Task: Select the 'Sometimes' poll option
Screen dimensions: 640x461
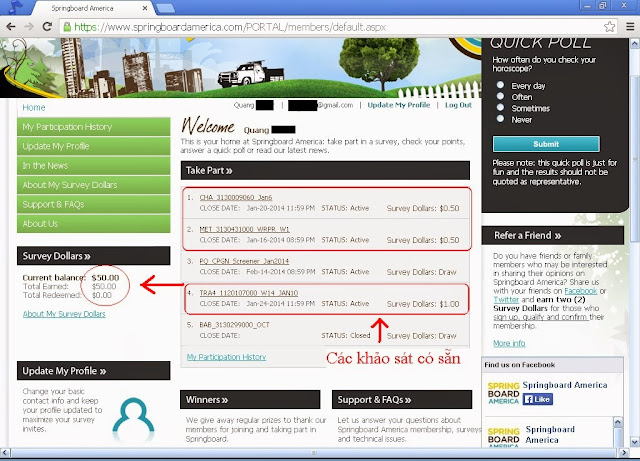Action: point(500,107)
